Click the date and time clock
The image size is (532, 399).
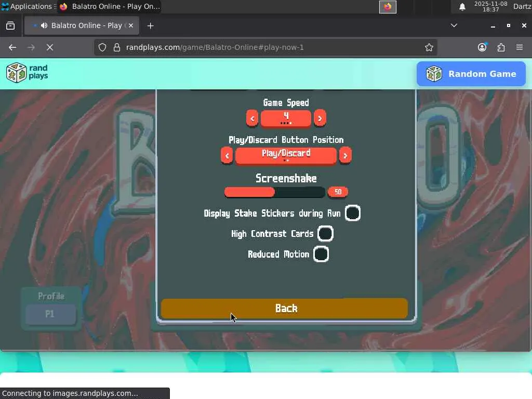coord(490,6)
